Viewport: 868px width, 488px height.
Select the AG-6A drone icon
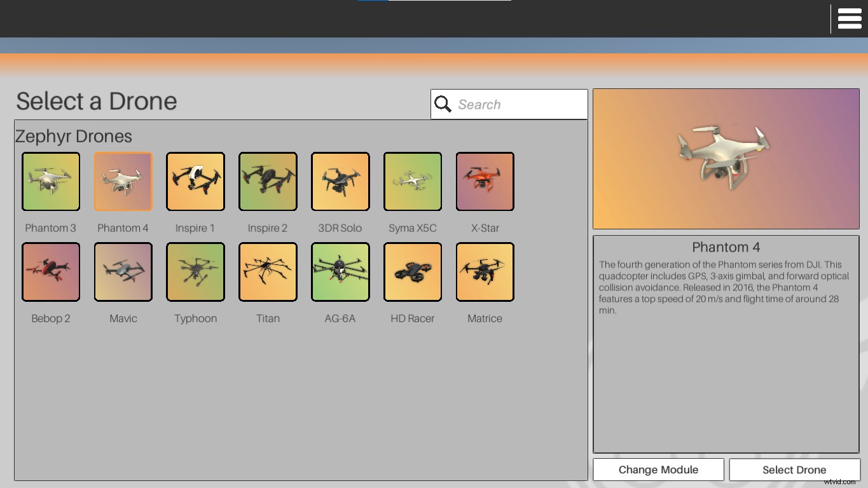tap(340, 272)
